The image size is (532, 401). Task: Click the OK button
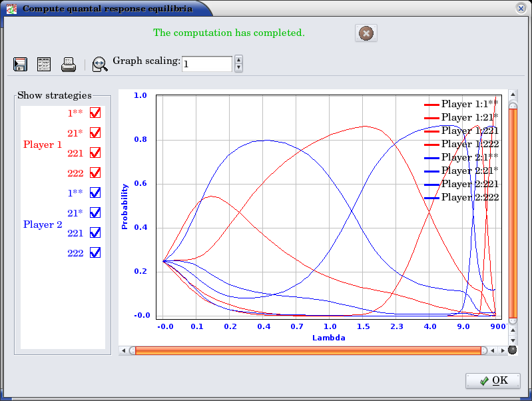click(493, 380)
